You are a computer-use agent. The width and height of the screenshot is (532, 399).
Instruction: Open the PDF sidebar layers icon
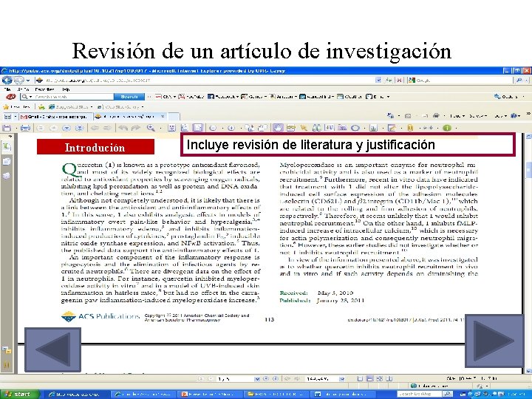pos(7,175)
